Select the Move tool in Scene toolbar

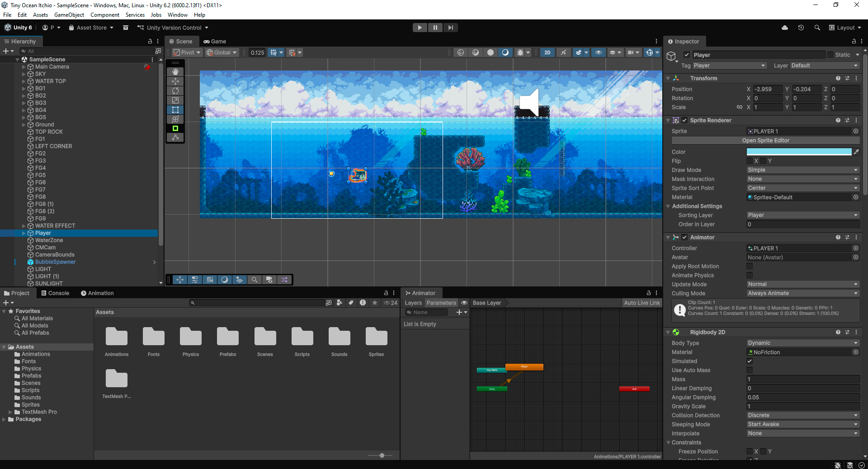tap(175, 81)
